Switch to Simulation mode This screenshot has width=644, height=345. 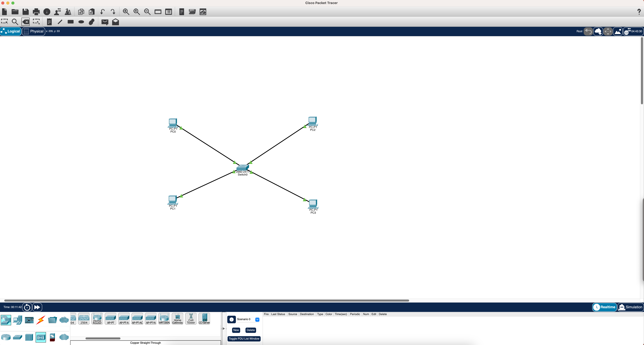[x=630, y=307]
